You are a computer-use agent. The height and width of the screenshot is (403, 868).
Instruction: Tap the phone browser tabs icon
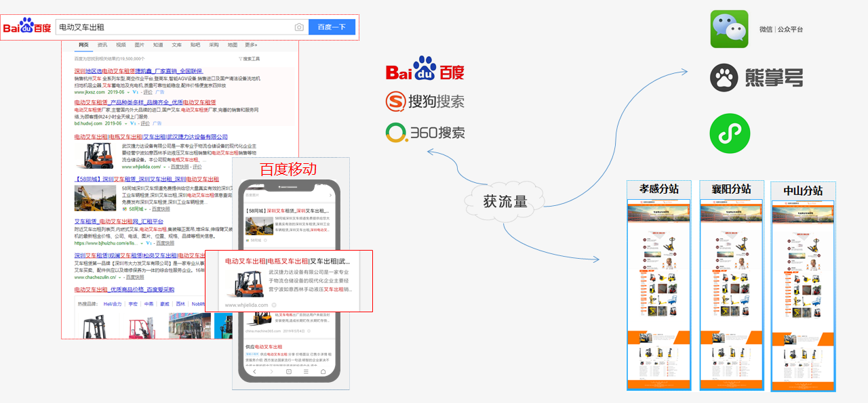289,372
